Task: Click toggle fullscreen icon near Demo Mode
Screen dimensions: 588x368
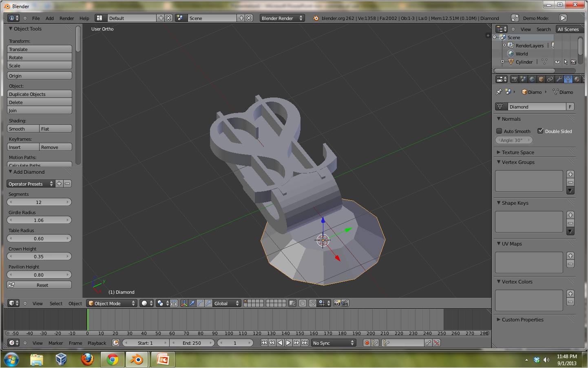Action: pos(515,18)
